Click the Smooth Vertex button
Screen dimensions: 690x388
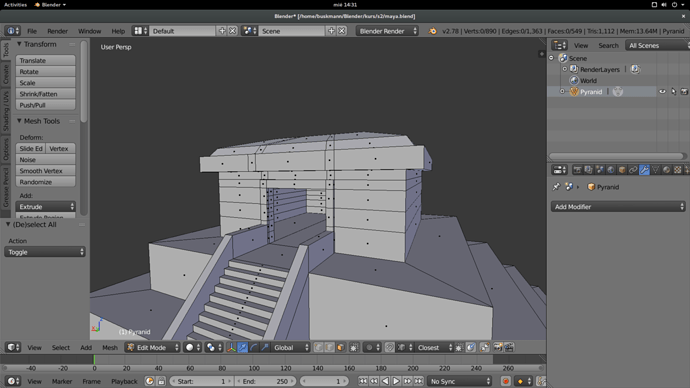(45, 171)
